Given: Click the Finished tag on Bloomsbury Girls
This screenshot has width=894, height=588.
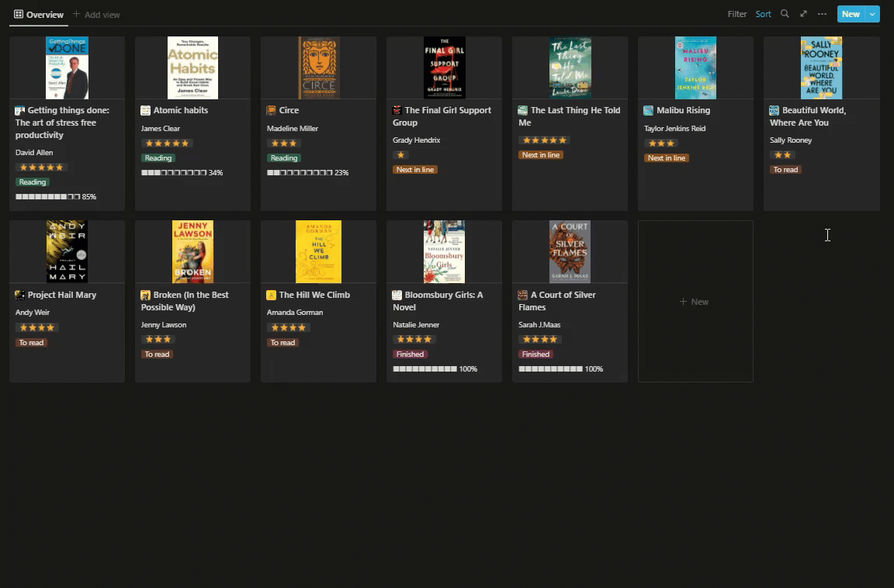Looking at the screenshot, I should point(410,354).
